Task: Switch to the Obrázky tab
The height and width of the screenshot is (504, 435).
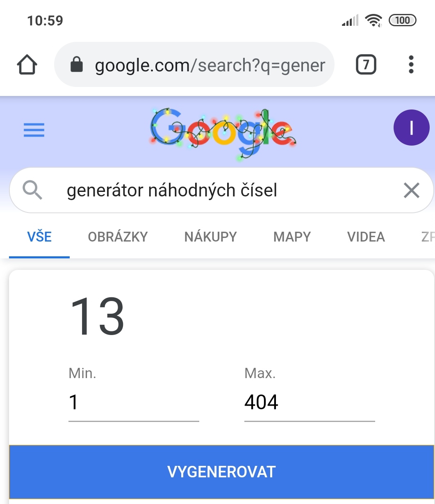Action: 118,237
